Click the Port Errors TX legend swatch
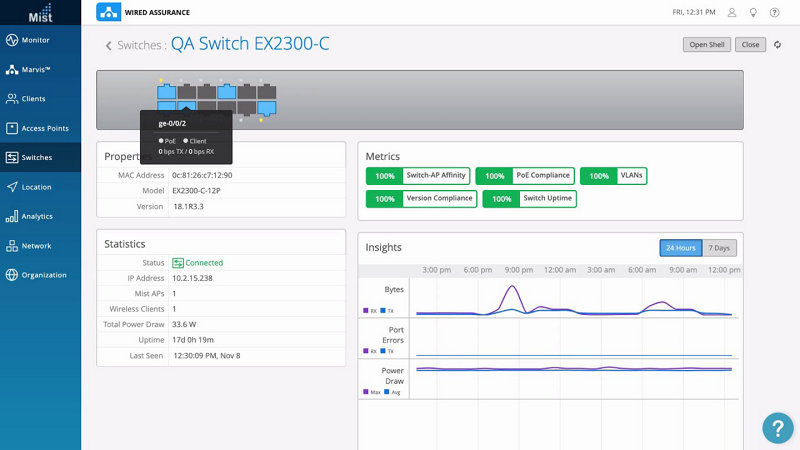This screenshot has height=450, width=800. coord(383,351)
